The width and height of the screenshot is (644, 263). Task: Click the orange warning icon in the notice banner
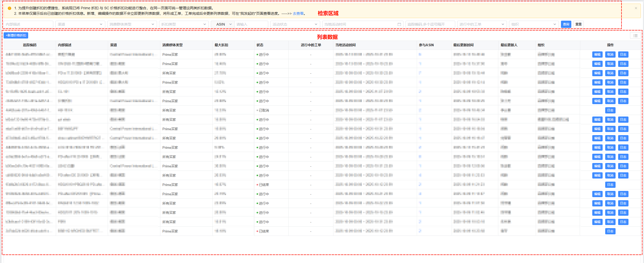[x=10, y=8]
